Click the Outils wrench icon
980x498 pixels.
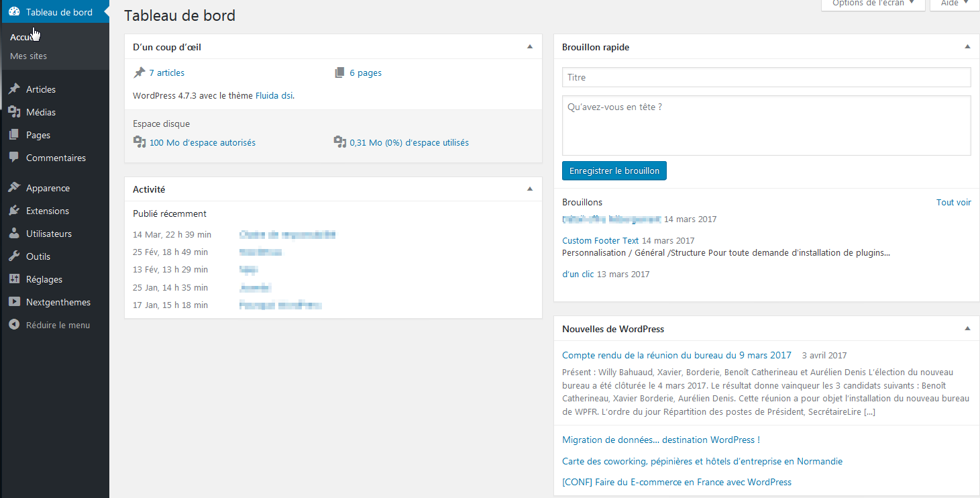pos(14,256)
